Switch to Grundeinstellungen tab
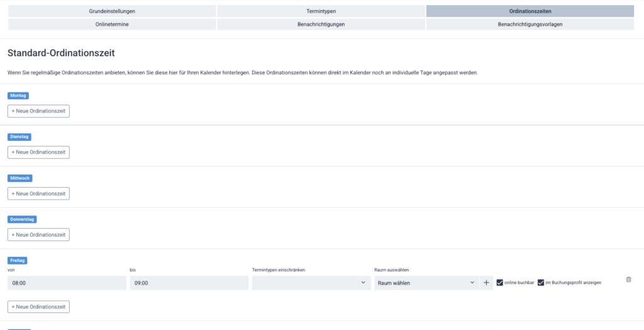This screenshot has width=644, height=330. coord(112,11)
